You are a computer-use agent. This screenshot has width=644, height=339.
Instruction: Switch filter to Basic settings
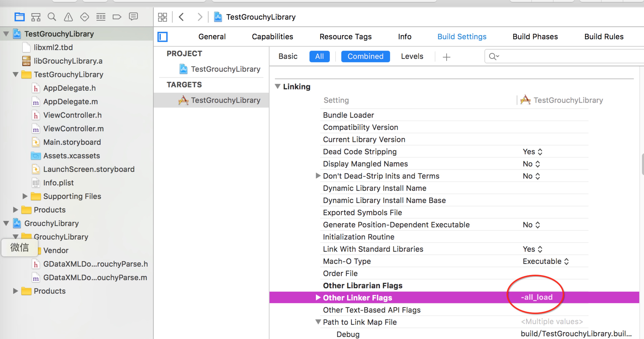click(288, 56)
